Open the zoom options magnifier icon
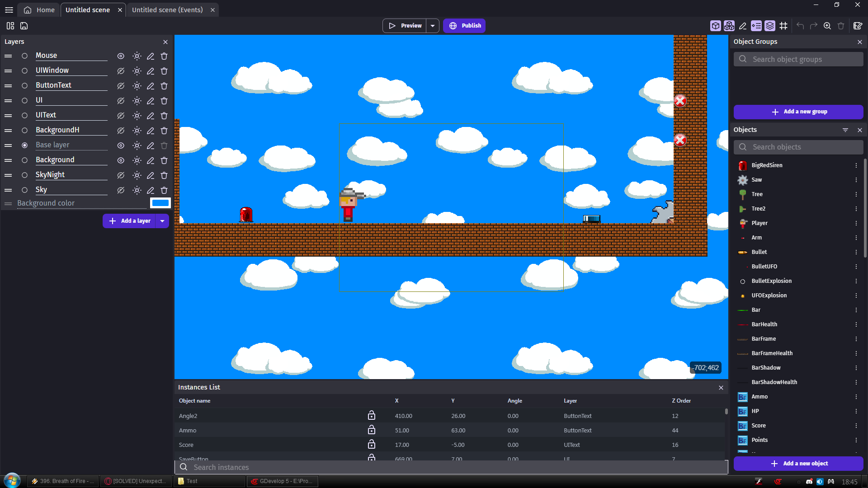Viewport: 868px width, 488px height. [827, 26]
